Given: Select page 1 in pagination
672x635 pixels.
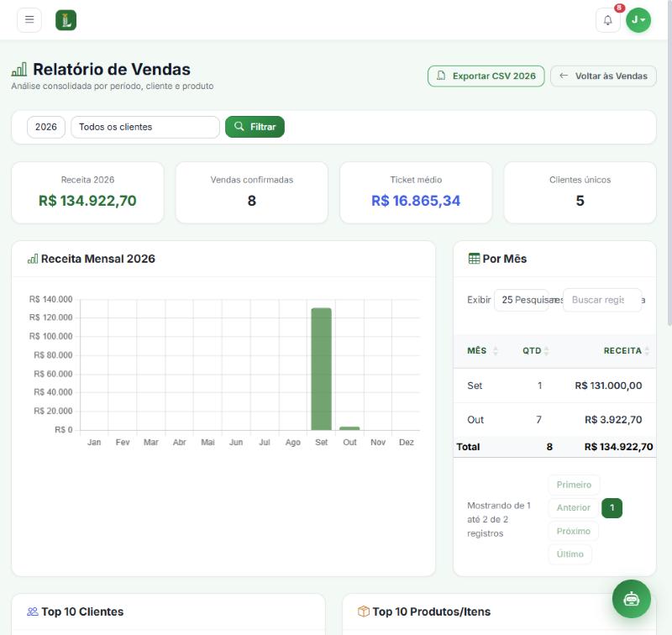Looking at the screenshot, I should 612,507.
